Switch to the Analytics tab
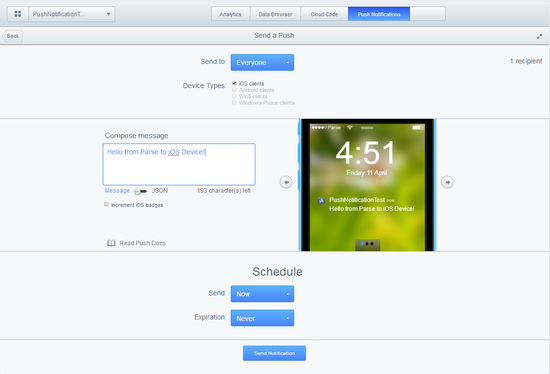 click(230, 14)
